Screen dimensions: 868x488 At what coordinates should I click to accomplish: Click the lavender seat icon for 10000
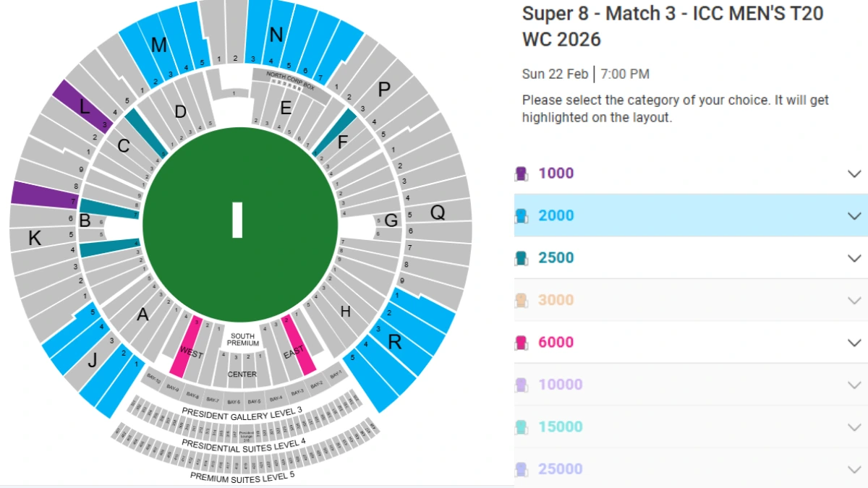click(x=521, y=385)
